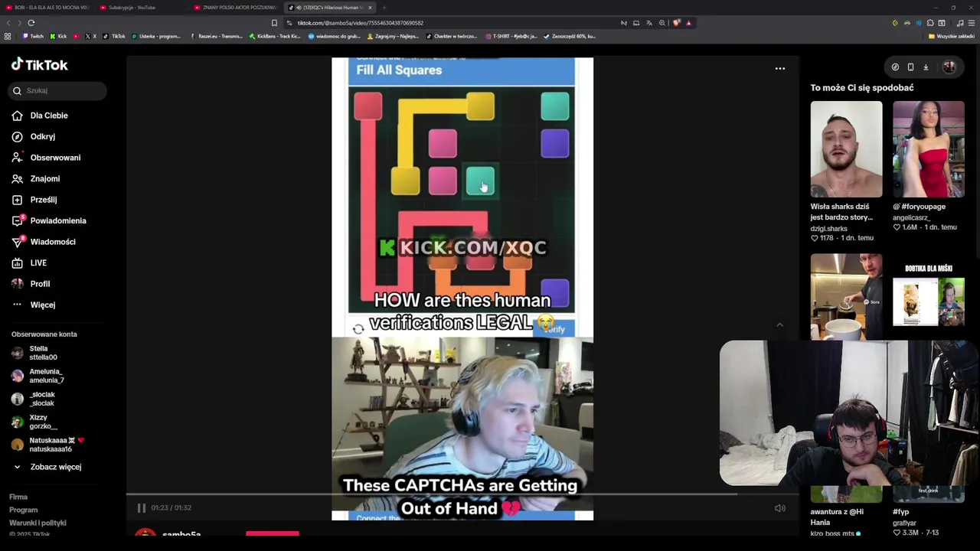The height and width of the screenshot is (551, 980).
Task: Go to the LIVE section
Action: click(x=29, y=262)
